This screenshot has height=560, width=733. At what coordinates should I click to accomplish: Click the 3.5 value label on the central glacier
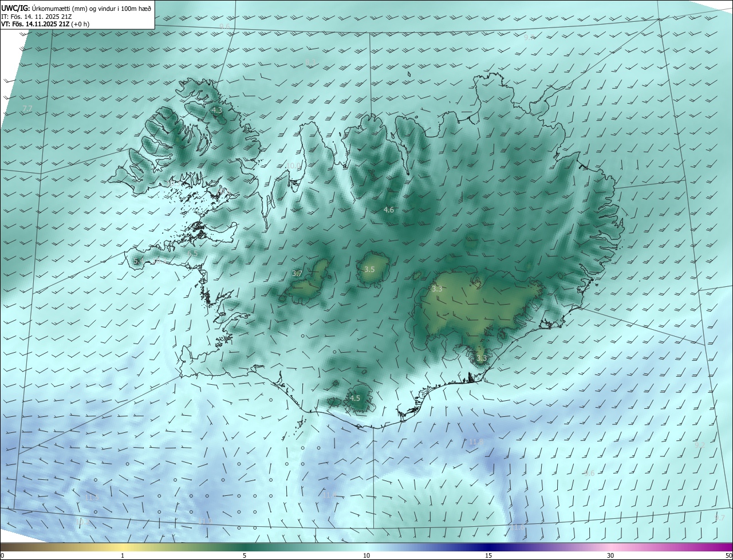[x=369, y=269]
